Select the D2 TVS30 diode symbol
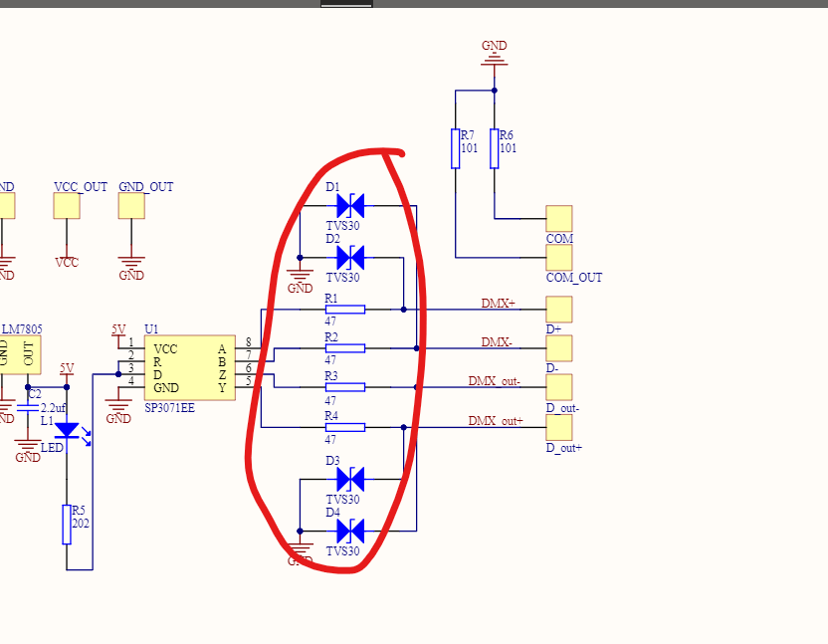Screen dimensions: 828x644 pyautogui.click(x=348, y=257)
